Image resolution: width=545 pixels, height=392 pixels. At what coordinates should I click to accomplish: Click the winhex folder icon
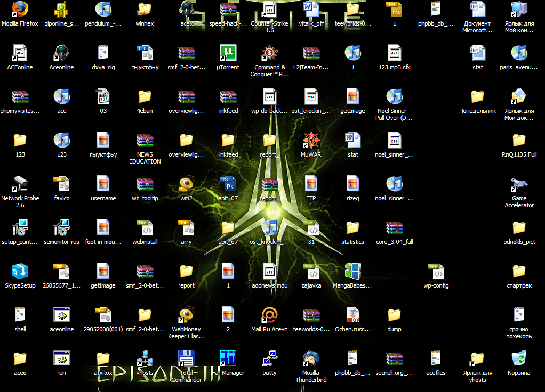[145, 9]
